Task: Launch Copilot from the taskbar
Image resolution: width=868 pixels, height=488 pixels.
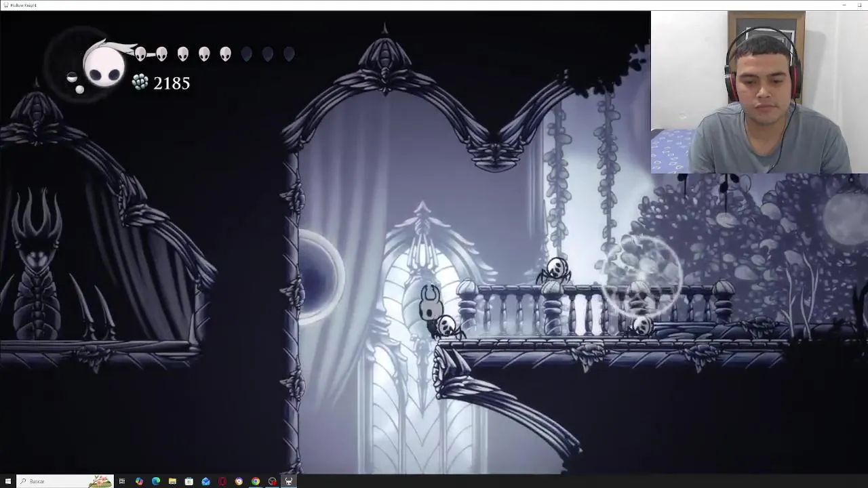Action: [139, 481]
